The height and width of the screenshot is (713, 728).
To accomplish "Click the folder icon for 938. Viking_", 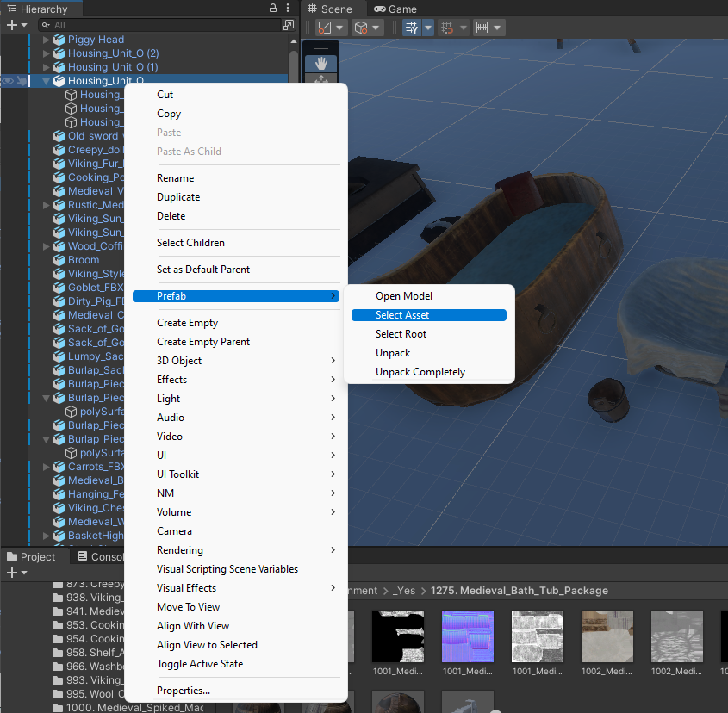I will 58,598.
